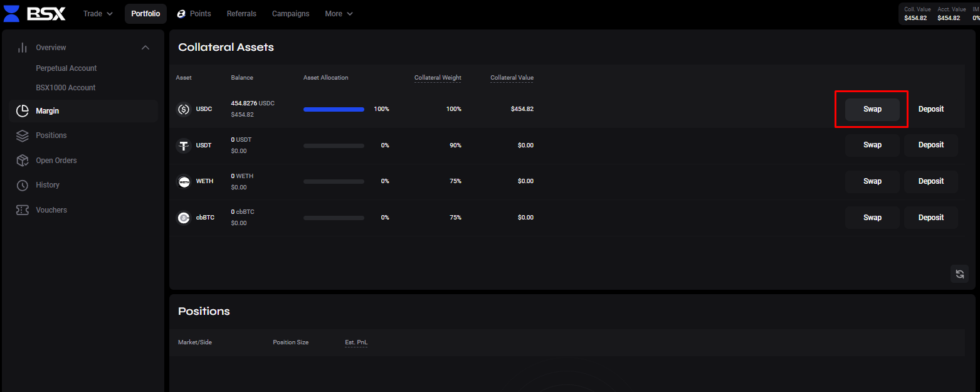Click the WETH allocation progress bar
Screen dimensions: 980x392
tap(334, 181)
